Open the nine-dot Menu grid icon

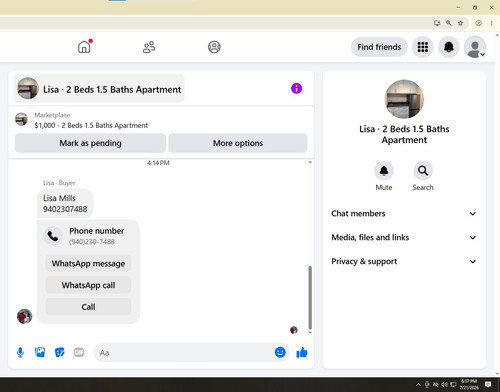pos(423,47)
